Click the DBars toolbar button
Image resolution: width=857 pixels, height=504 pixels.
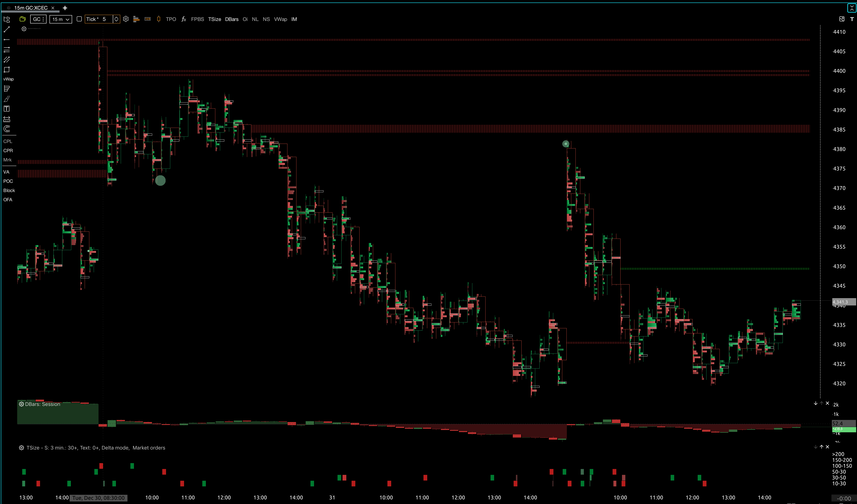(232, 19)
